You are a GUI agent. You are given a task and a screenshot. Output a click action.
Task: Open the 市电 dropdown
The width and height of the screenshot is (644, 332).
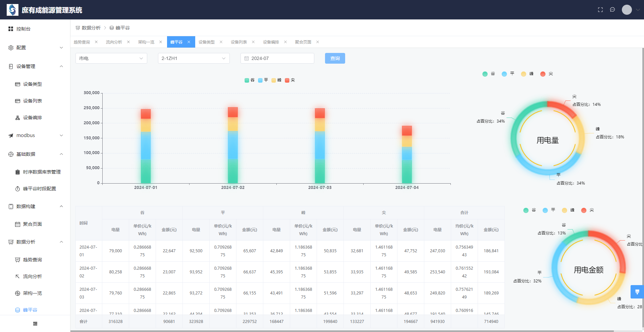click(111, 58)
